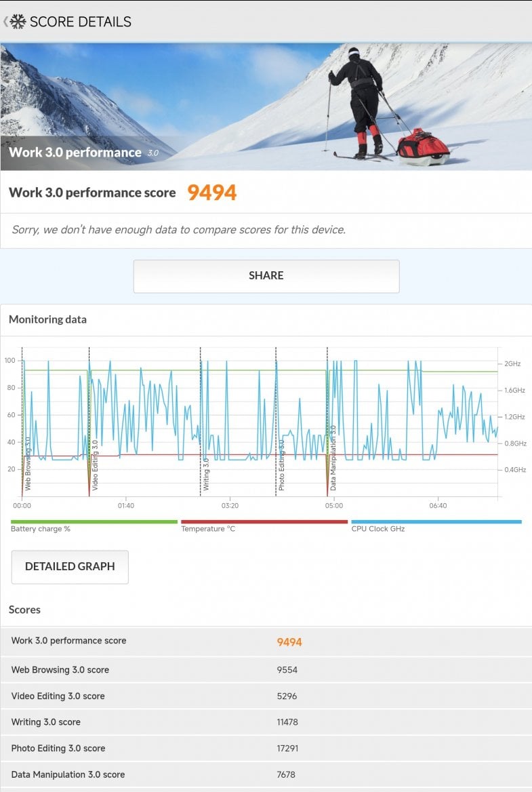532x792 pixels.
Task: Select the Work 3.0 performance score row
Action: tap(266, 641)
